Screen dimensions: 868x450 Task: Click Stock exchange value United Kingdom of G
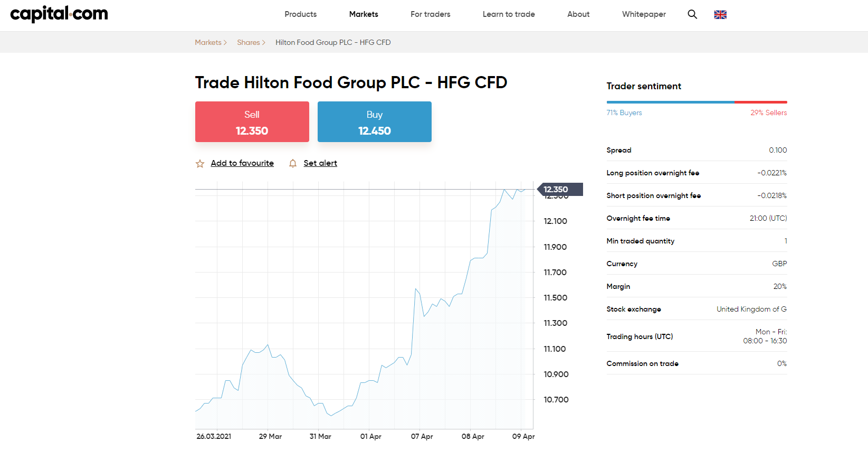click(x=751, y=309)
